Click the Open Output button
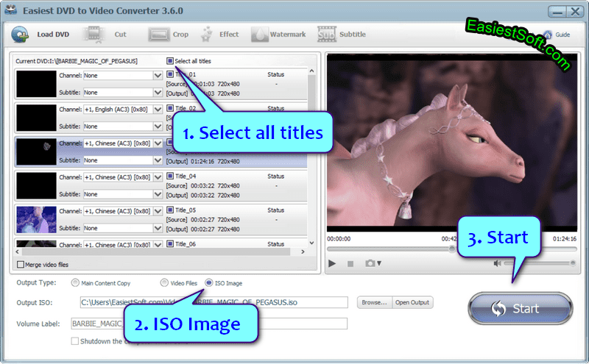Screen dimensions: 589x364 coord(412,302)
